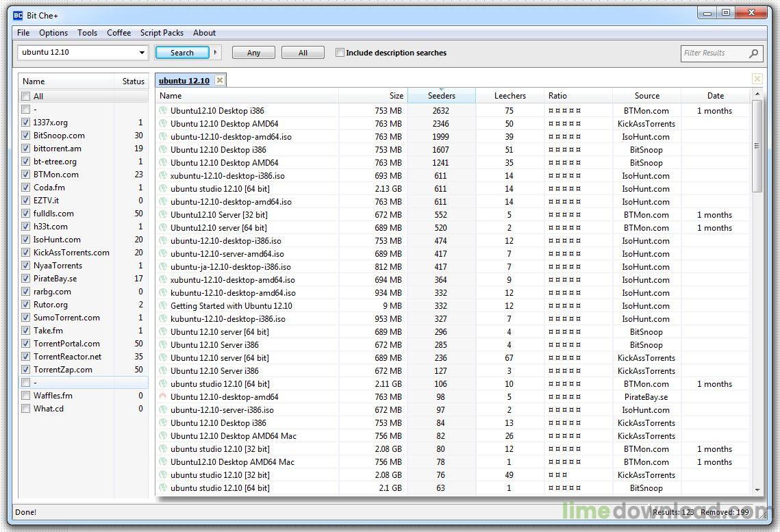Sort results by Size column header
This screenshot has width=780, height=532.
coord(373,95)
